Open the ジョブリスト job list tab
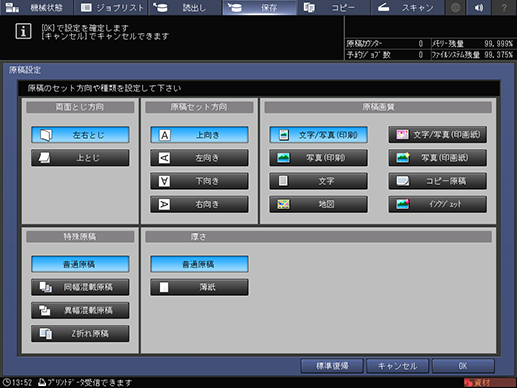The image size is (517, 388). tap(112, 7)
